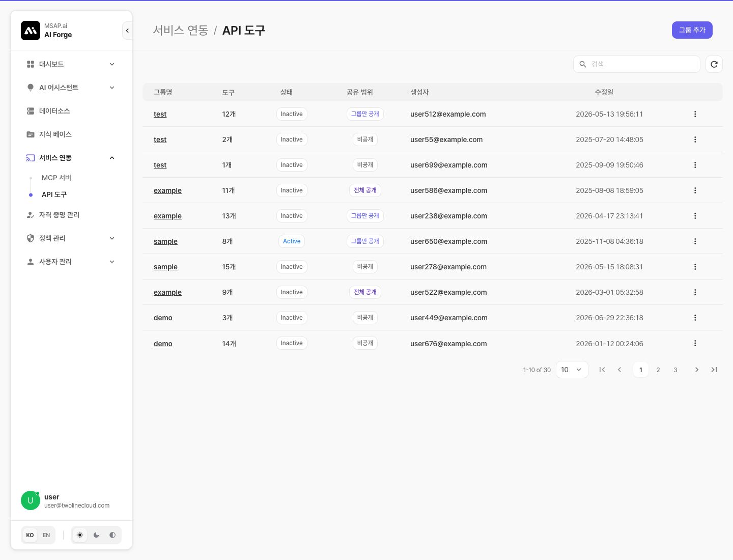Go to the next page arrow
Image resolution: width=733 pixels, height=560 pixels.
(x=697, y=370)
